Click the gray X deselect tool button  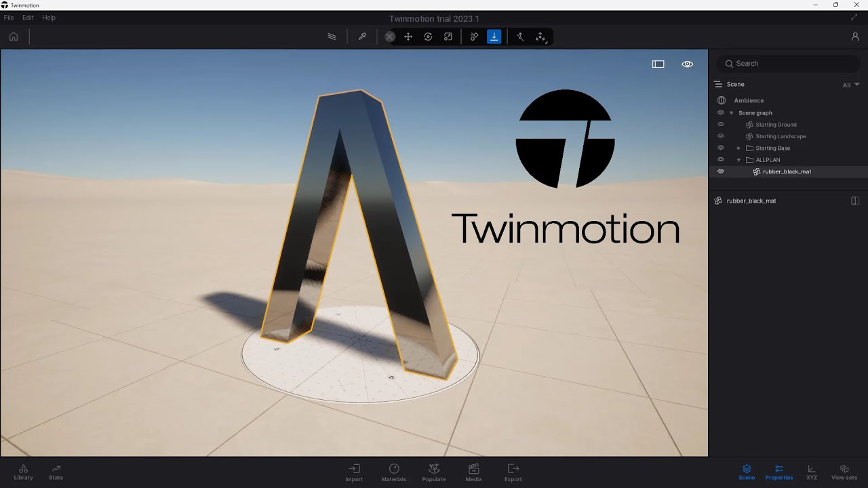[390, 37]
